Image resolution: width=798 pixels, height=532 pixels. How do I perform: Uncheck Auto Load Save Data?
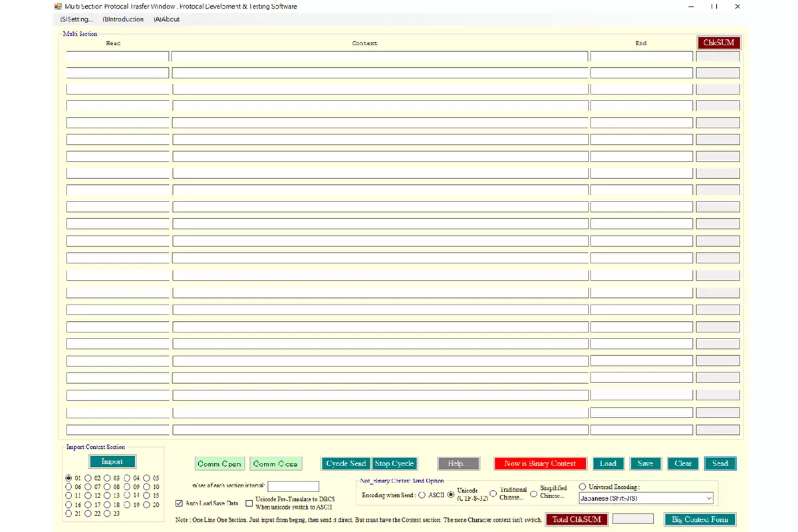pos(179,503)
